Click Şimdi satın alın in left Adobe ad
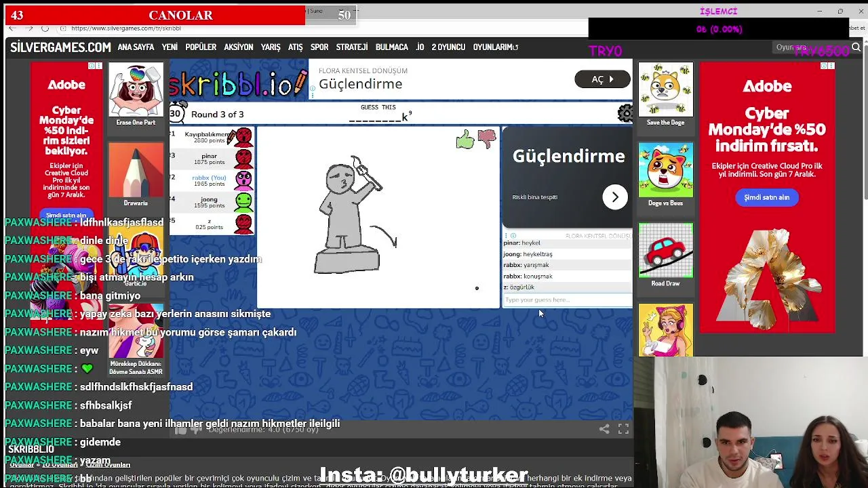Screen dimensions: 868x488 click(66, 214)
